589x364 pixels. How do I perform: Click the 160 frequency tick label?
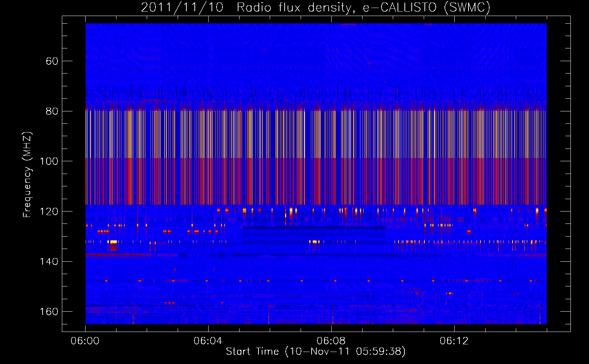[x=49, y=312]
